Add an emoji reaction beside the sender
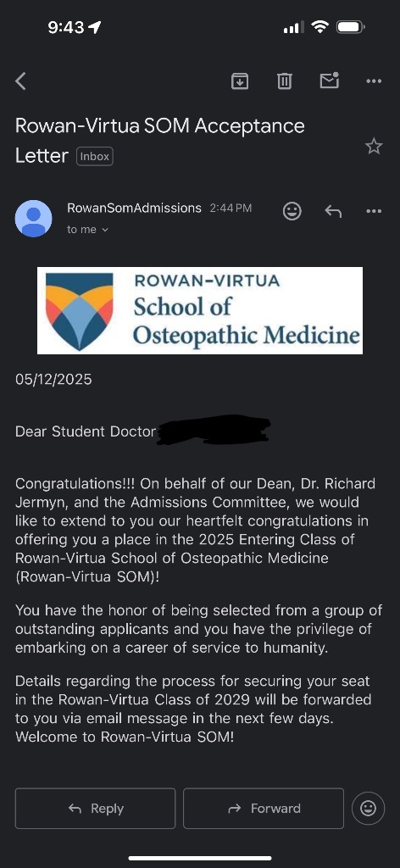 click(x=292, y=211)
